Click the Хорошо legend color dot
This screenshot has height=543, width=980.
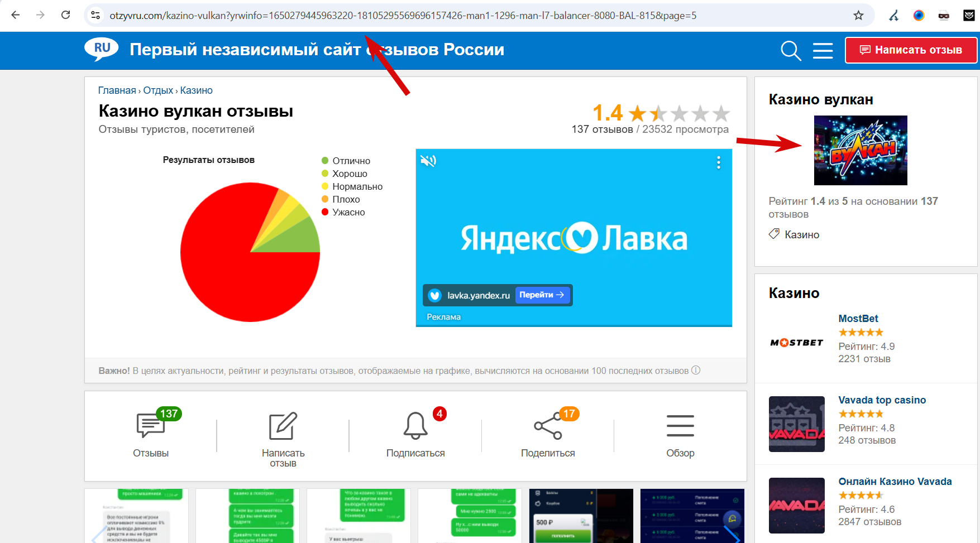(325, 174)
